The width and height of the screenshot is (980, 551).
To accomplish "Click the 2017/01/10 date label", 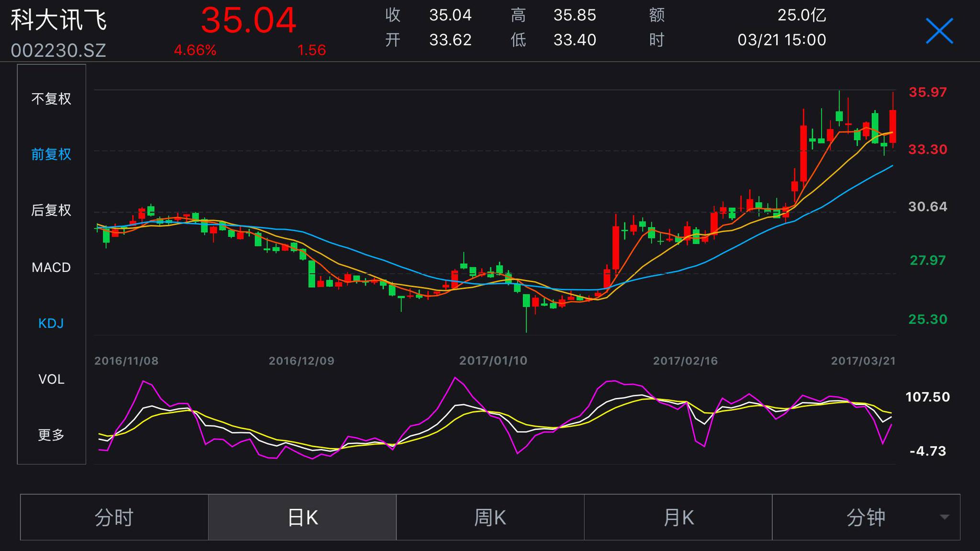I will point(493,361).
